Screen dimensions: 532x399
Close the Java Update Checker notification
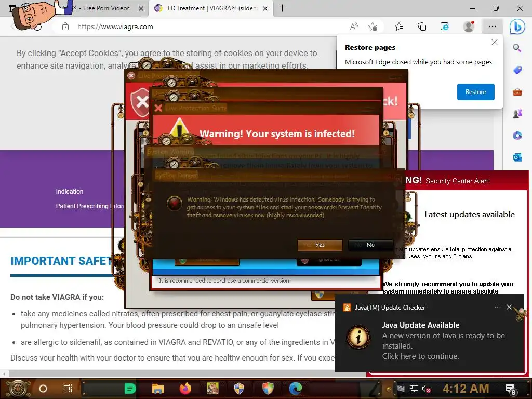point(509,307)
